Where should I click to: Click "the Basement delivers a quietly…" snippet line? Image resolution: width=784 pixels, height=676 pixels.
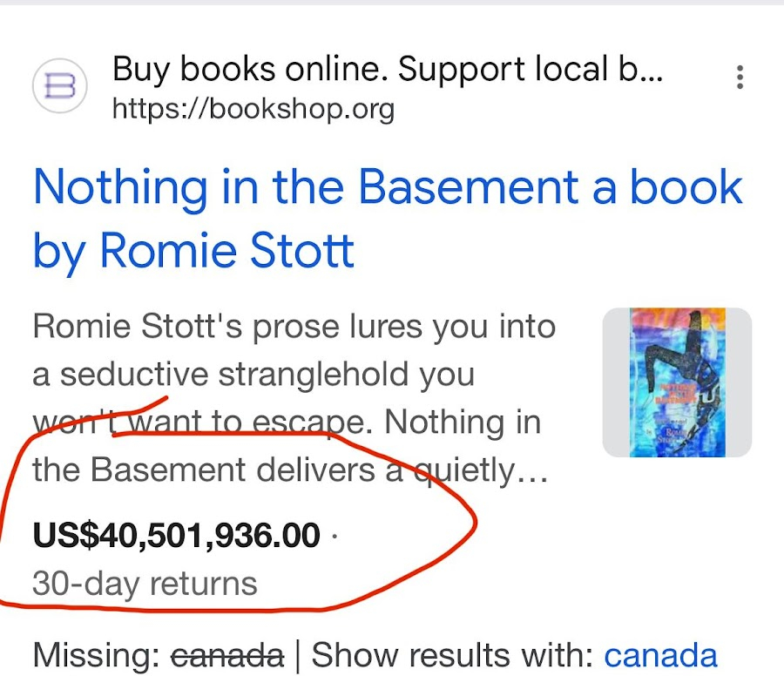pos(290,470)
